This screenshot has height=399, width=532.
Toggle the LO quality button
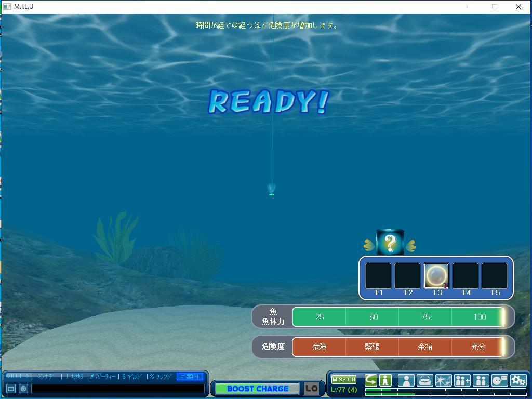click(311, 389)
